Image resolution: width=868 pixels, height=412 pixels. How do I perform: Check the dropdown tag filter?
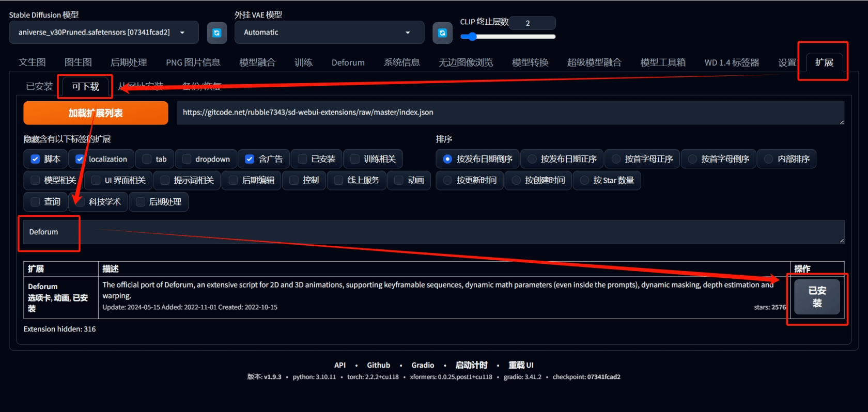(187, 159)
